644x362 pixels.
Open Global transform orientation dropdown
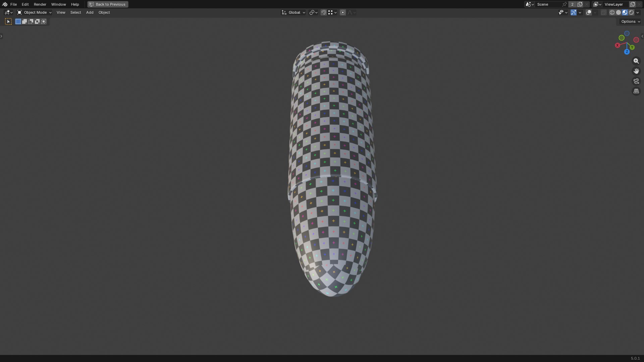coord(293,12)
